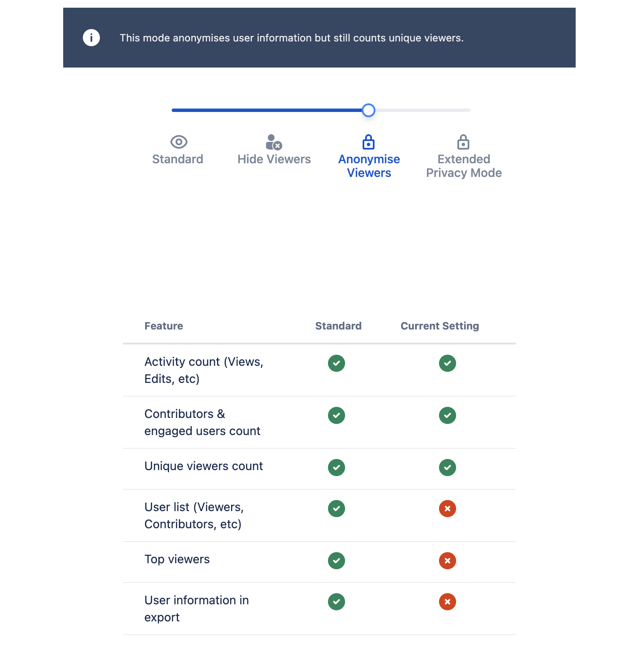Click the Hide Viewers person icon
The image size is (644, 659).
[x=274, y=142]
